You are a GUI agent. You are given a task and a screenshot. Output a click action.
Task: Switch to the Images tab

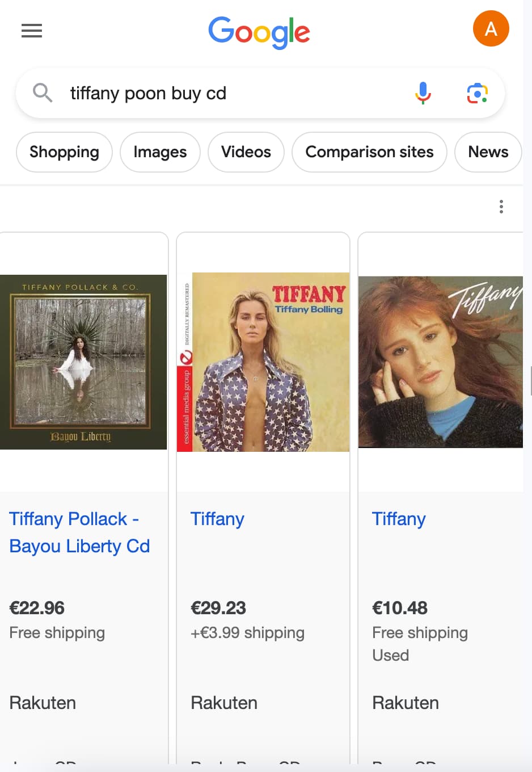click(x=160, y=152)
